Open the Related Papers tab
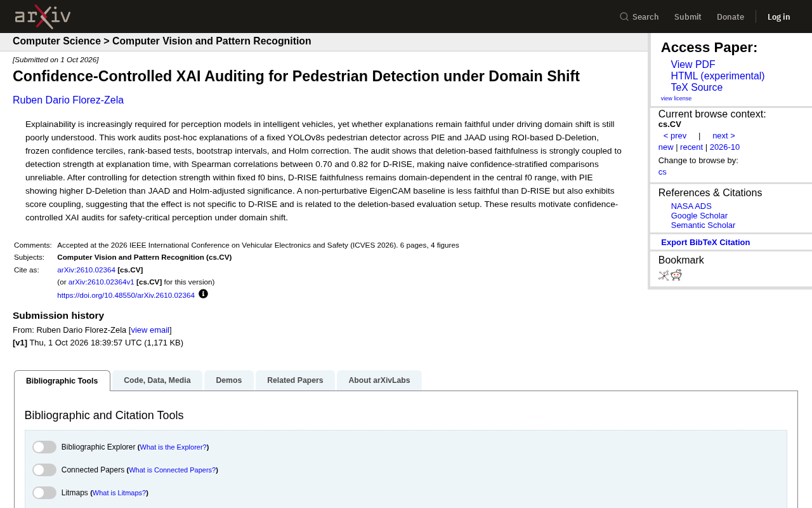Viewport: 812px width, 508px height. coord(295,380)
